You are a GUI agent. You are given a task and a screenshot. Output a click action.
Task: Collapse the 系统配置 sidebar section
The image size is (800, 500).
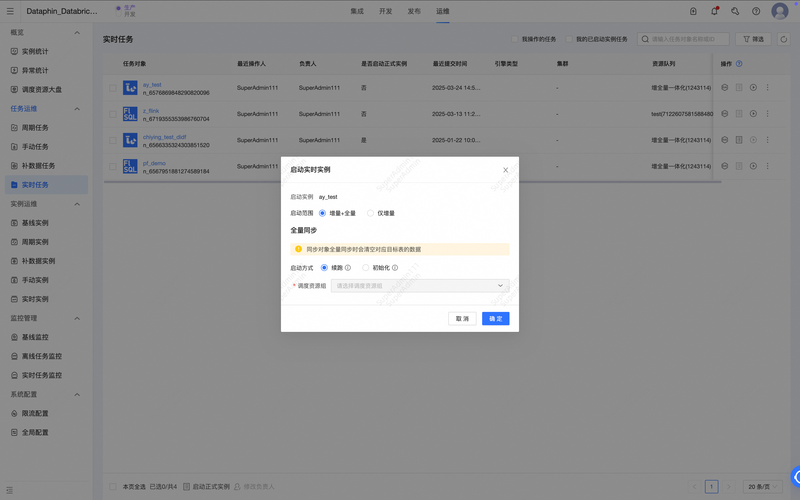point(77,394)
